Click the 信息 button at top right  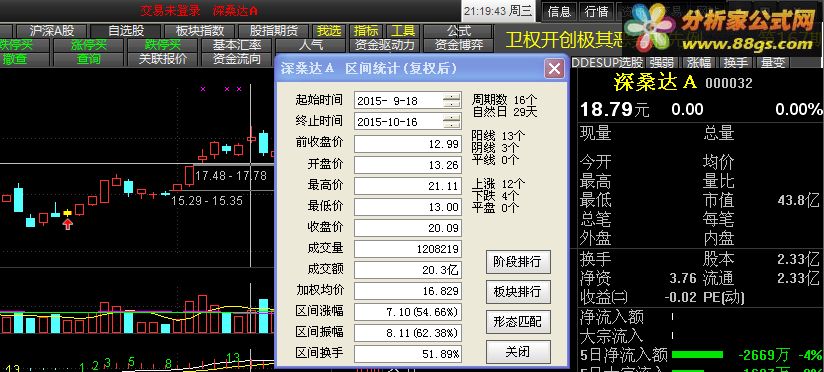559,11
